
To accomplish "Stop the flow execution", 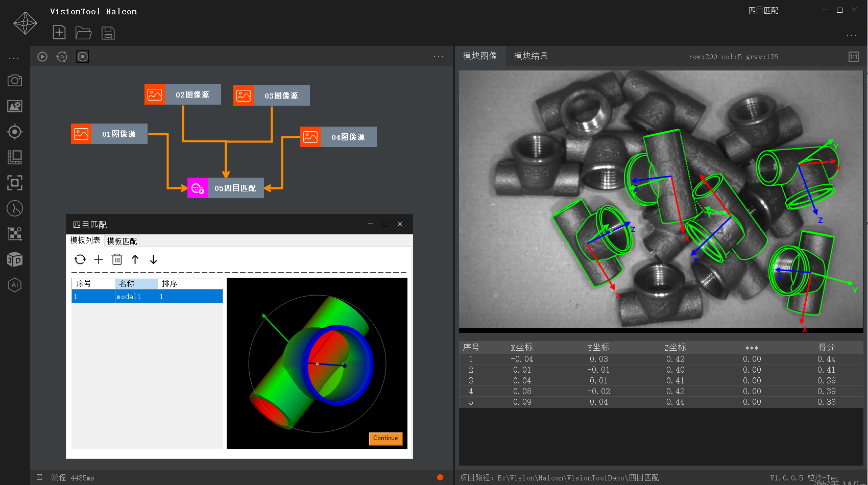I will (x=83, y=57).
